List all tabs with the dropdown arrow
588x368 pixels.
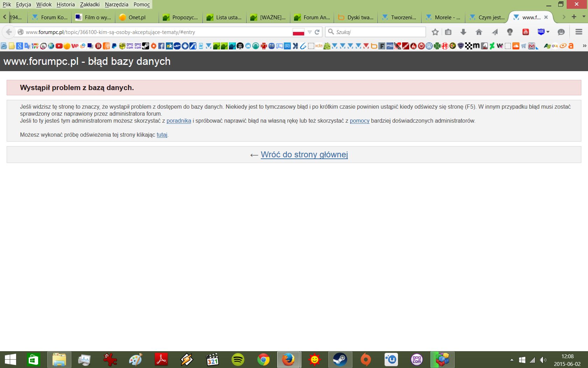pyautogui.click(x=584, y=17)
